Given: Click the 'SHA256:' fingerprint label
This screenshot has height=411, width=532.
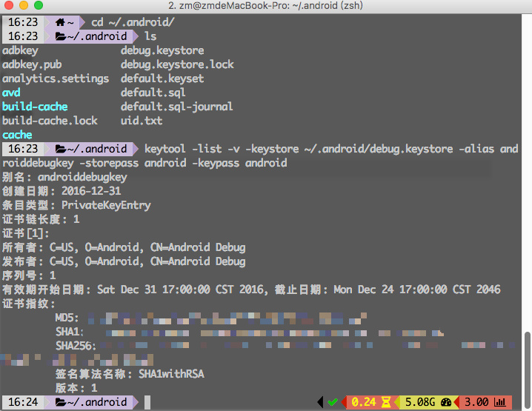Looking at the screenshot, I should point(76,346).
